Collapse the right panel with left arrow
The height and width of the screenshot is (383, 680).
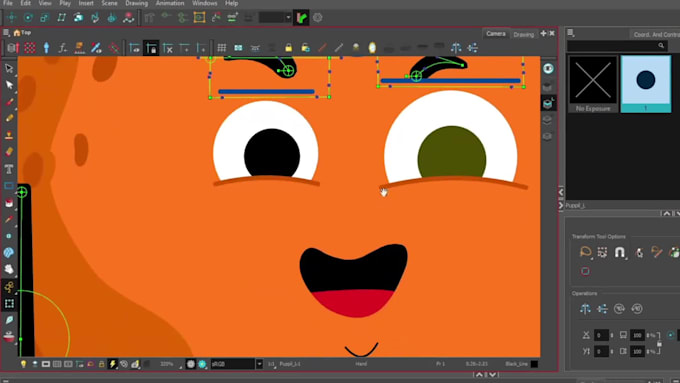click(x=561, y=192)
